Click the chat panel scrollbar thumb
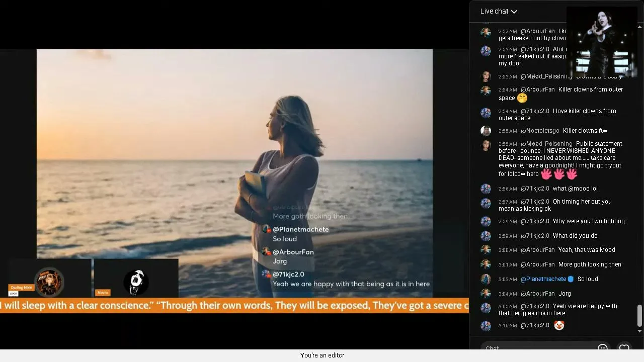644x362 pixels. [640, 315]
